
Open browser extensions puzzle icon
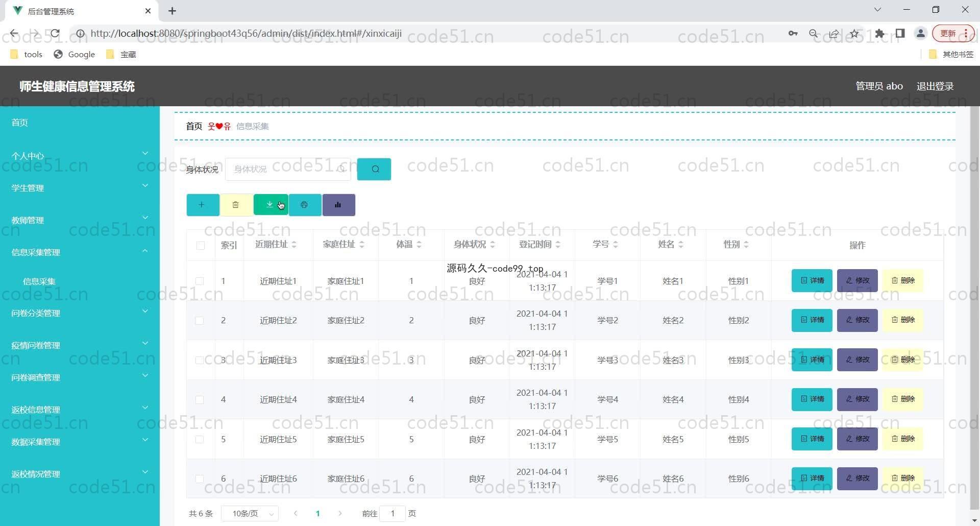click(x=879, y=34)
